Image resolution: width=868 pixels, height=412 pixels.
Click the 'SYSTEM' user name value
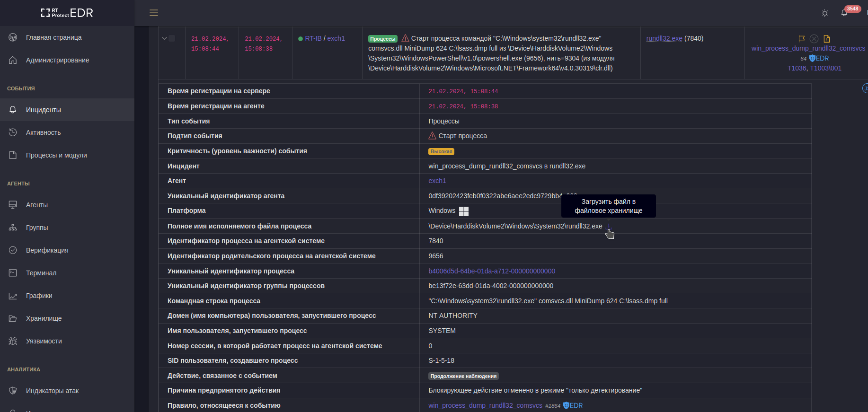click(442, 331)
